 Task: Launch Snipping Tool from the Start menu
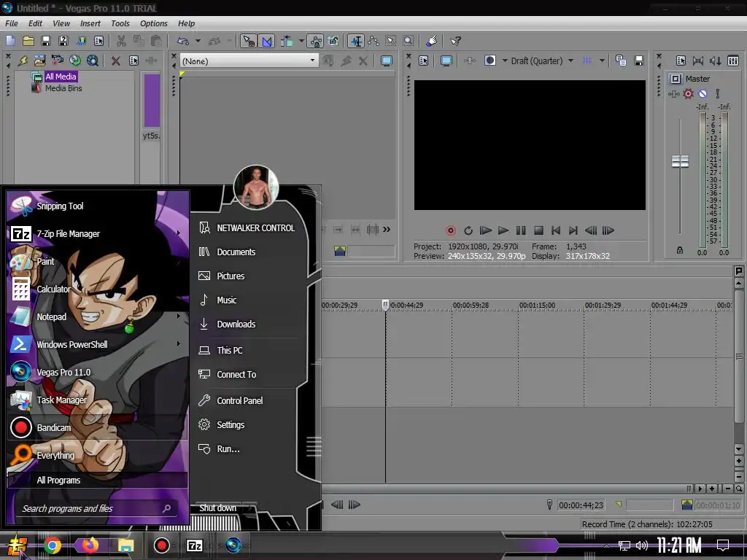[97, 206]
